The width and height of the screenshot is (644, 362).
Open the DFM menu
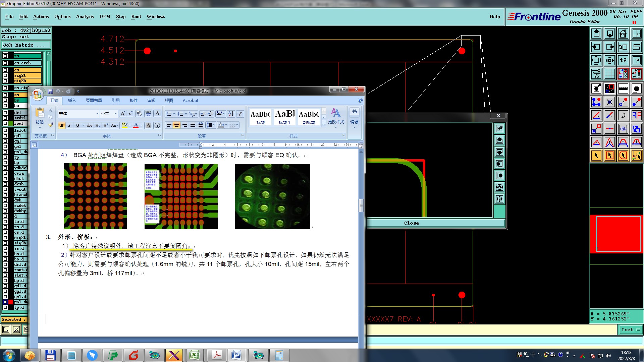[x=105, y=16]
